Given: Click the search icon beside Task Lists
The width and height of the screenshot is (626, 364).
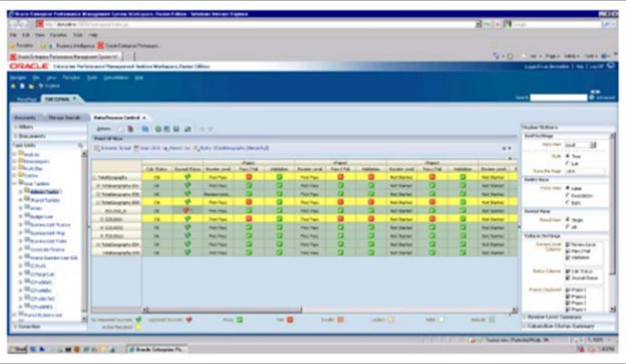Looking at the screenshot, I should tap(81, 146).
